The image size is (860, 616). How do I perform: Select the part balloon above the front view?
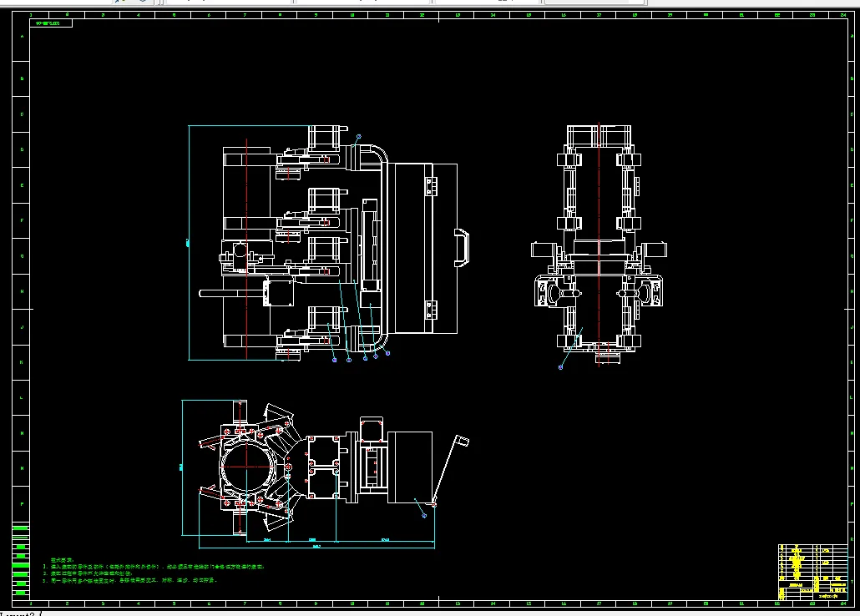[359, 137]
